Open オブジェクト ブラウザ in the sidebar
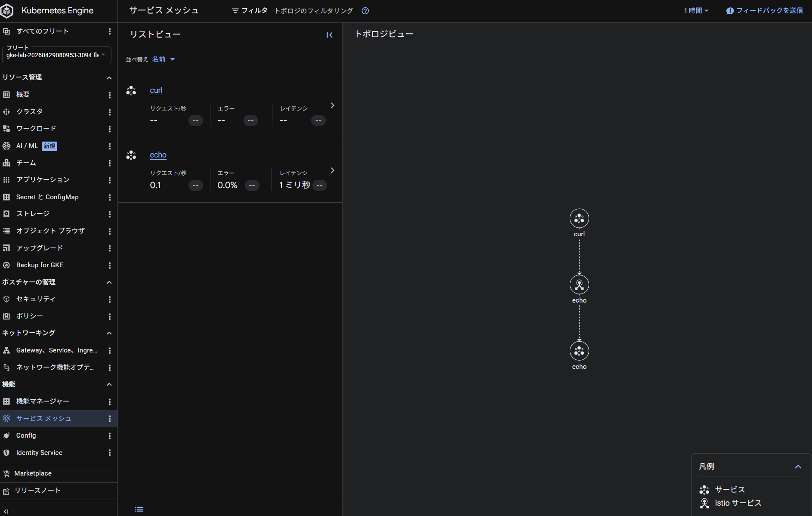Screen dimensions: 812x516 (51, 231)
